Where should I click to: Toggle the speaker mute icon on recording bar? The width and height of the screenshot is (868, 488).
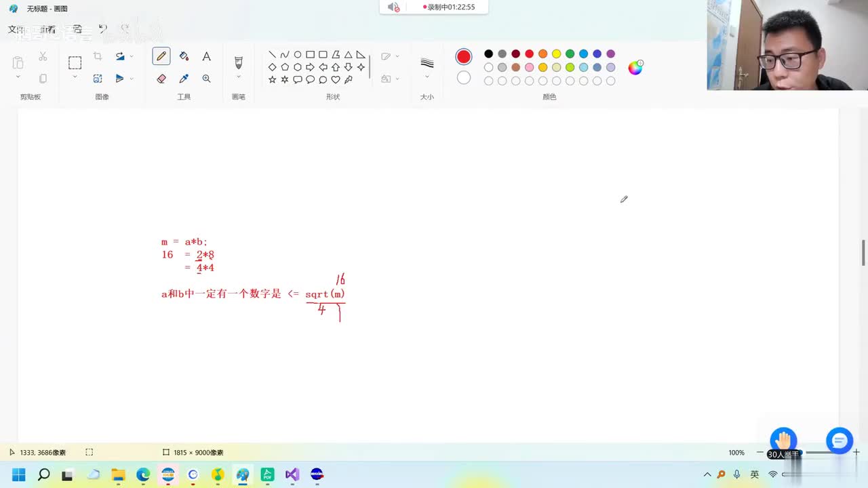coord(393,7)
